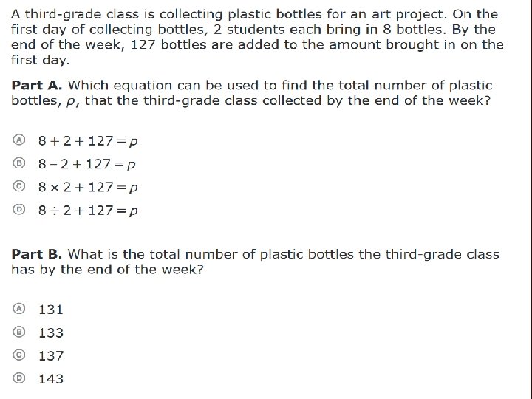
Task: Select bubble A beside 8 + 2 + 127 = p
Action: pyautogui.click(x=20, y=140)
